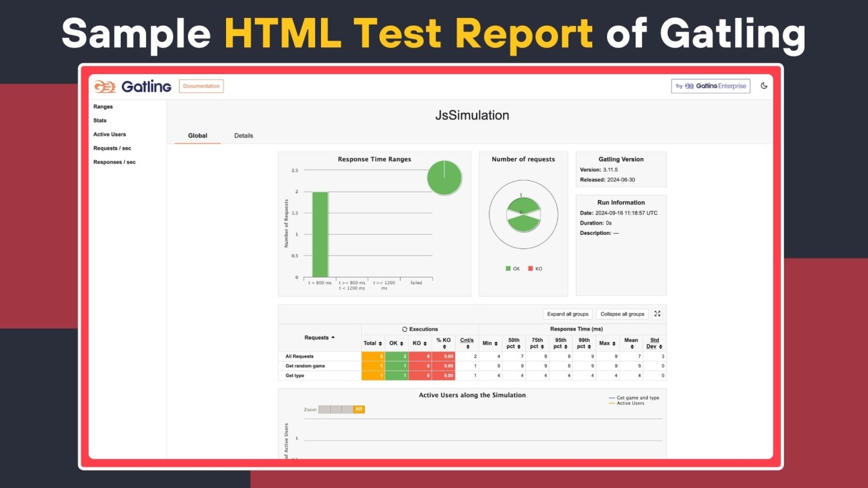Image resolution: width=868 pixels, height=488 pixels.
Task: Sort by the Mean column
Action: (631, 343)
